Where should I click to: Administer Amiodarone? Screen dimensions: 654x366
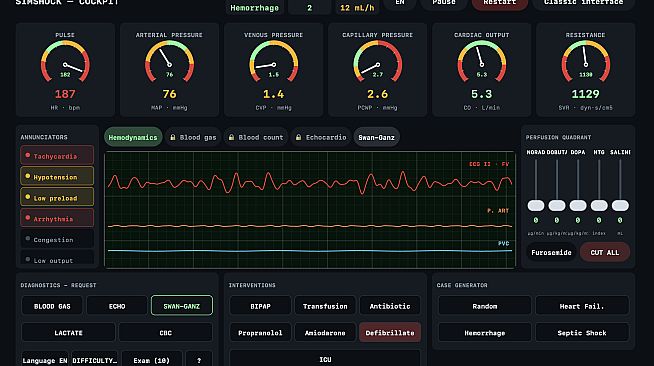click(325, 333)
